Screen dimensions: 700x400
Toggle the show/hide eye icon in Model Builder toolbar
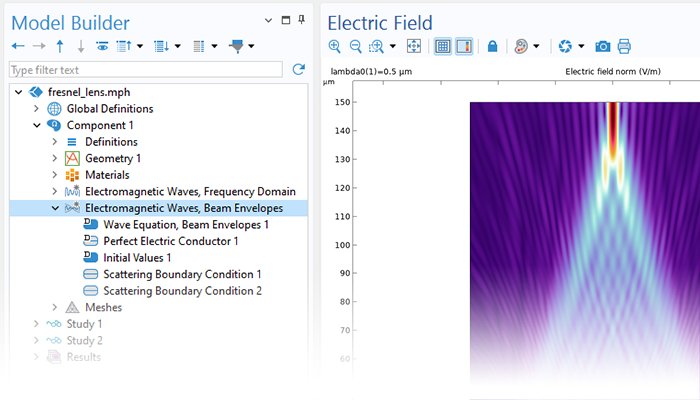click(x=102, y=46)
